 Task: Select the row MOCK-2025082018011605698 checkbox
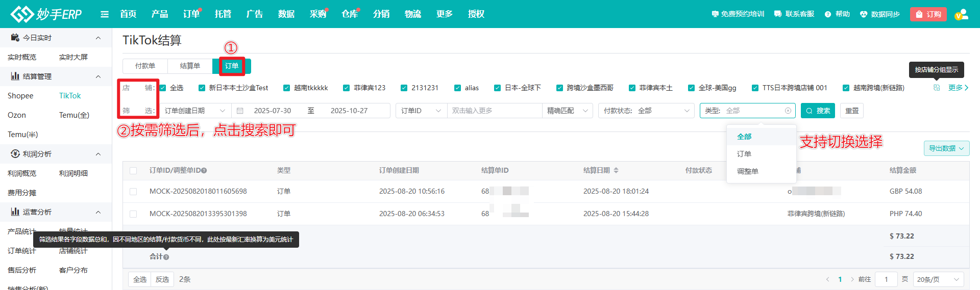point(133,192)
